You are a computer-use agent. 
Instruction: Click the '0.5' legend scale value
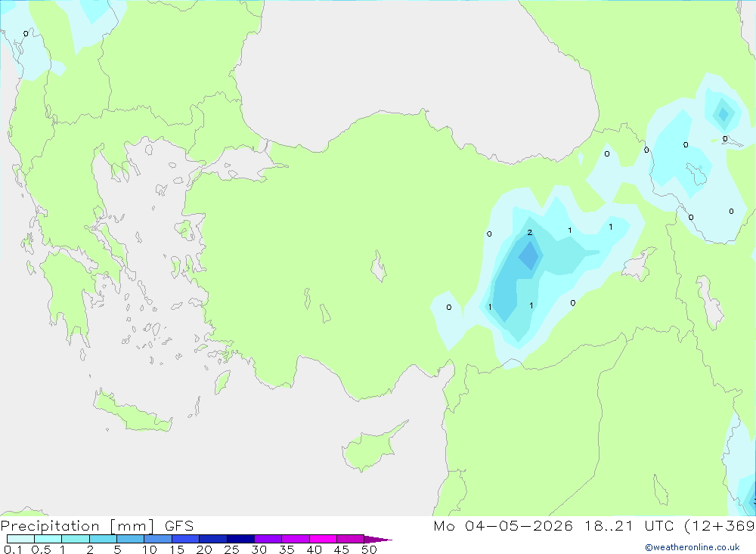[x=41, y=549]
